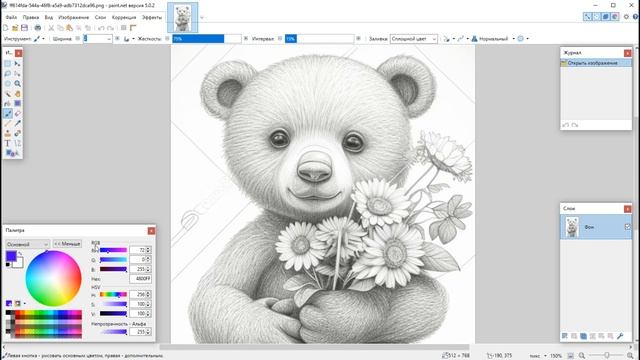
Task: Click the primary blue color swatch
Action: point(11,256)
